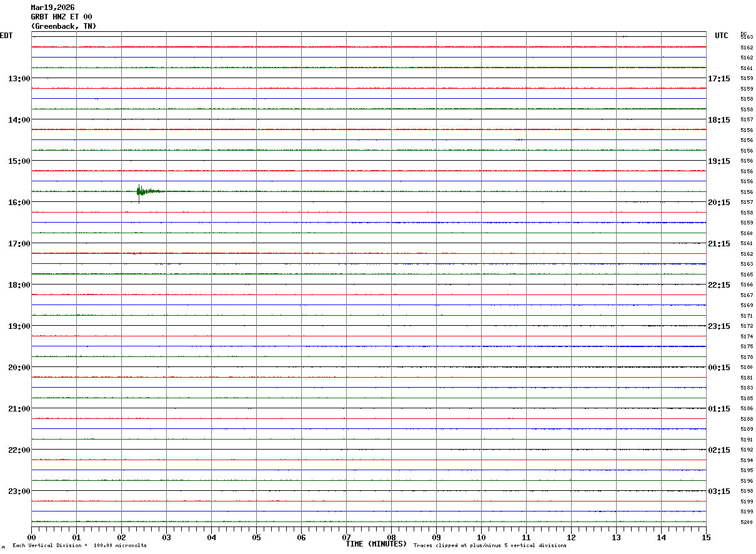Image resolution: width=756 pixels, height=554 pixels.
Task: Click the DC offset value 5167
Action: (x=747, y=295)
